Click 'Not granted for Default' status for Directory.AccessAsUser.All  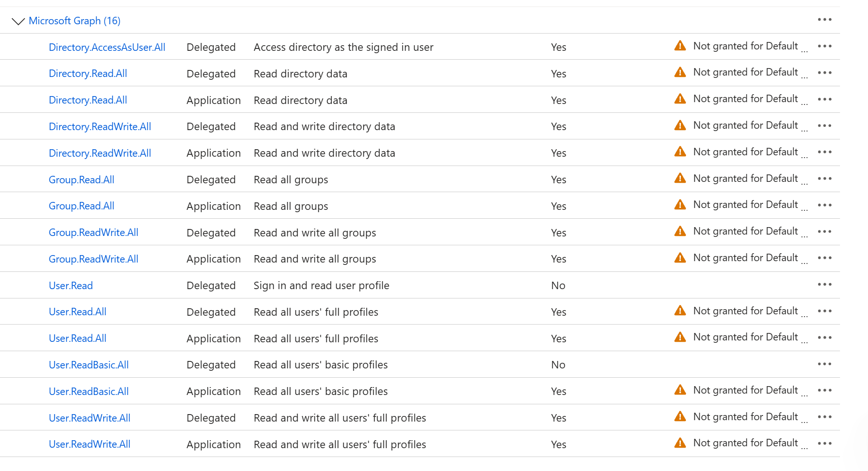(746, 46)
